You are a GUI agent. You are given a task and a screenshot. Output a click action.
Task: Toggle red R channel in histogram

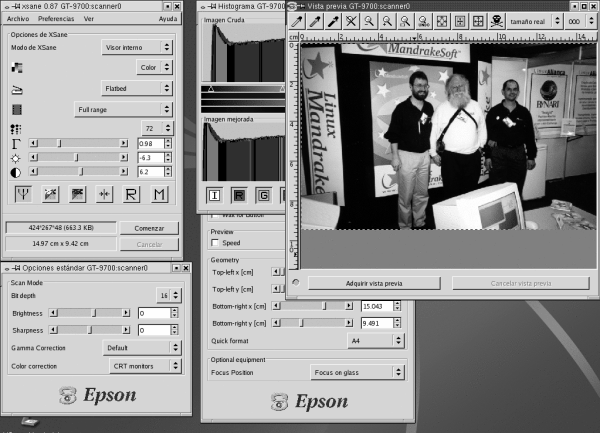click(239, 195)
